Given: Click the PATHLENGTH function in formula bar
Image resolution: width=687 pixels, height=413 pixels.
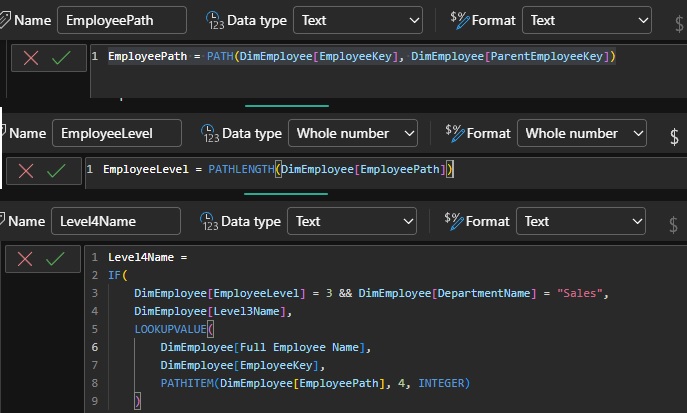Looking at the screenshot, I should click(240, 170).
